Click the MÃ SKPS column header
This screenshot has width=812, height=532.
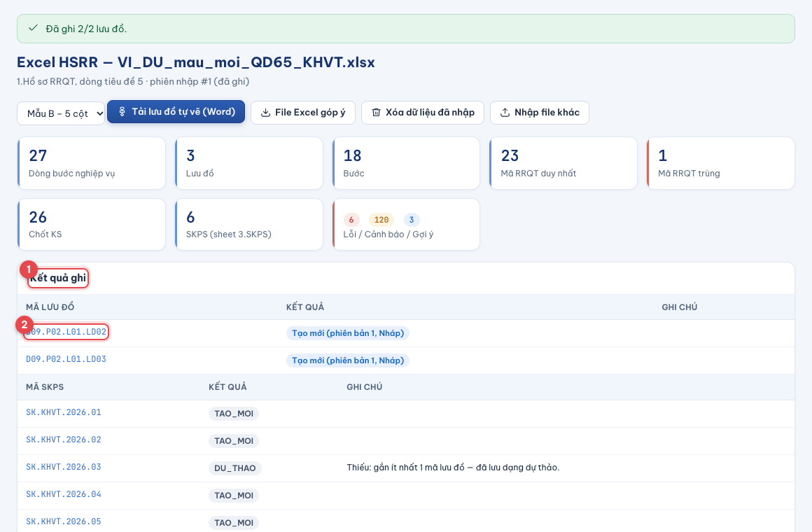(45, 387)
